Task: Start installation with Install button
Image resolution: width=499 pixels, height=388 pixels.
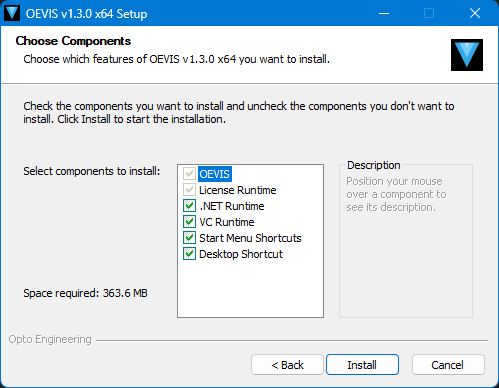Action: pyautogui.click(x=362, y=365)
